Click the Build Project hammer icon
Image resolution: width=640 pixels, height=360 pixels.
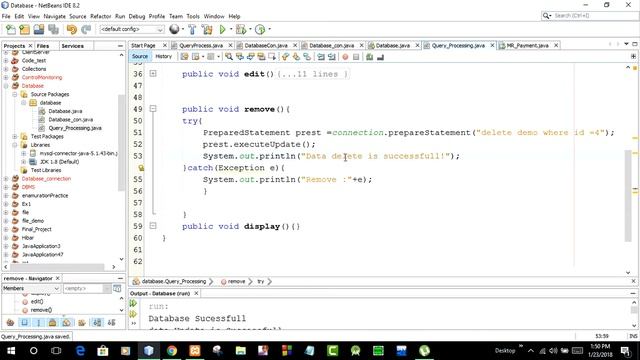click(192, 29)
